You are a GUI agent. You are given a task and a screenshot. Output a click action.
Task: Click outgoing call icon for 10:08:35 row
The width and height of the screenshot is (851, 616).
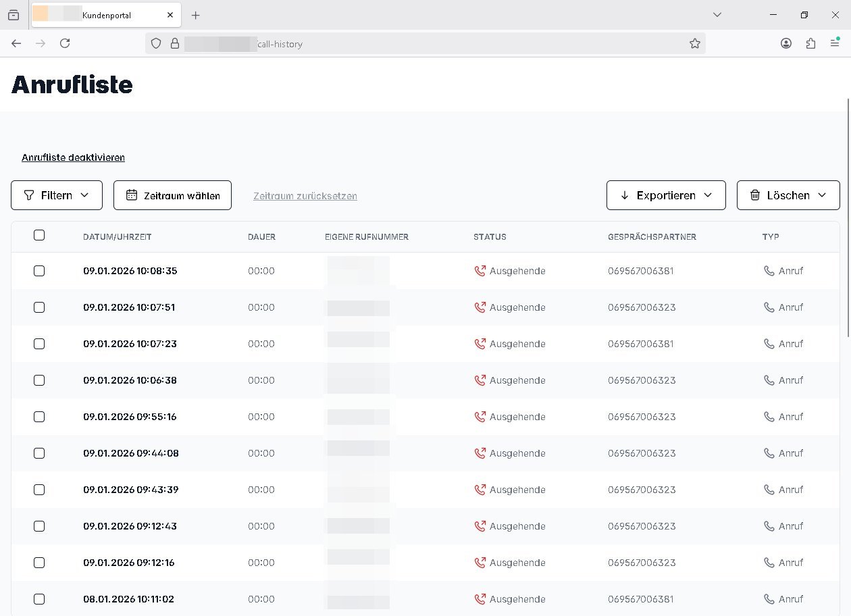coord(480,271)
